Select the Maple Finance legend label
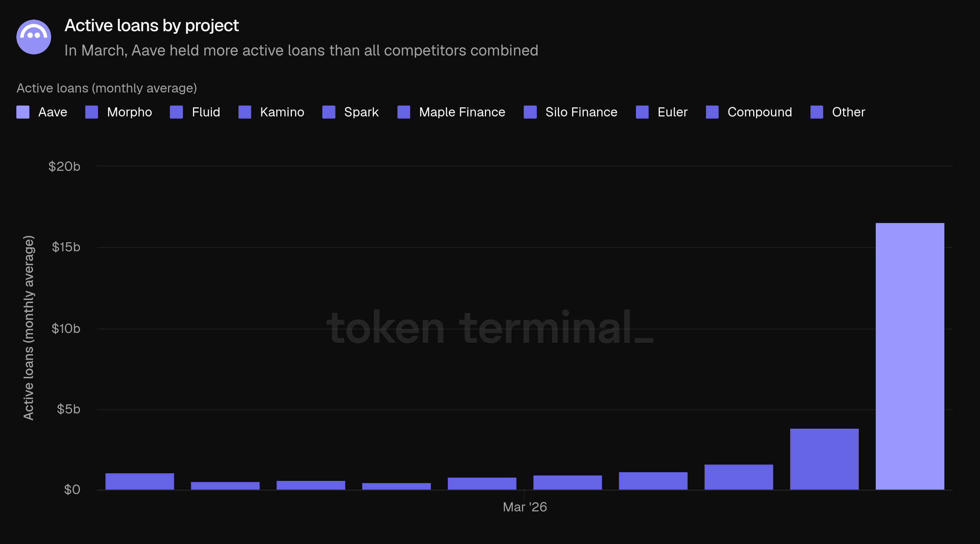This screenshot has height=544, width=980. coord(462,112)
